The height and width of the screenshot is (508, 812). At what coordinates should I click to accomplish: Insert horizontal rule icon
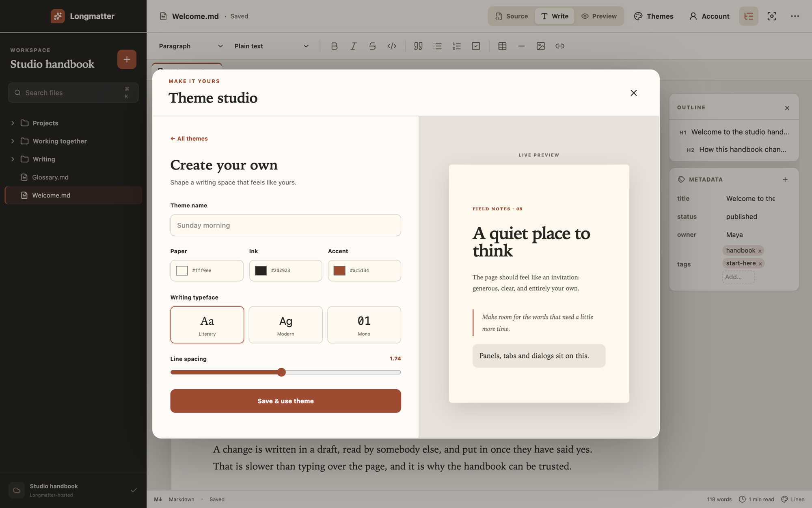click(521, 46)
